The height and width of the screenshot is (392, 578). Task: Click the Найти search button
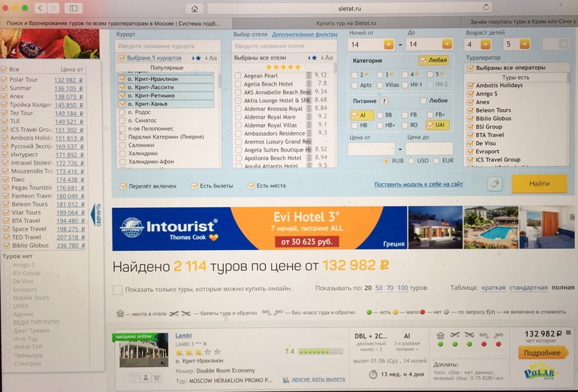coord(539,184)
